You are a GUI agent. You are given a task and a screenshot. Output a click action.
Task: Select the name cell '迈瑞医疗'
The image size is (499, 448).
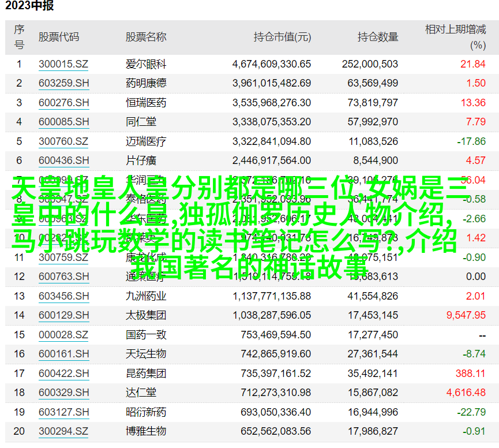(146, 141)
